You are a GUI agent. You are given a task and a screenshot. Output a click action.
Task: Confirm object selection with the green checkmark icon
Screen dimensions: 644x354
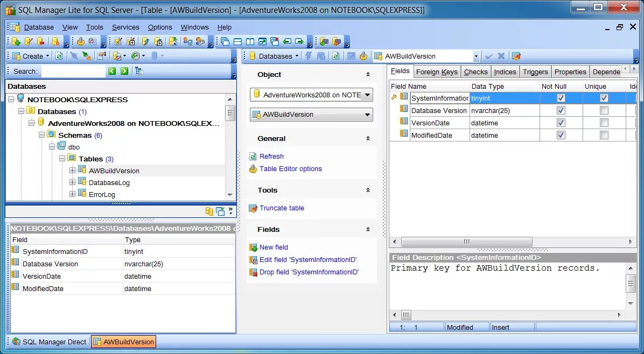(x=488, y=55)
